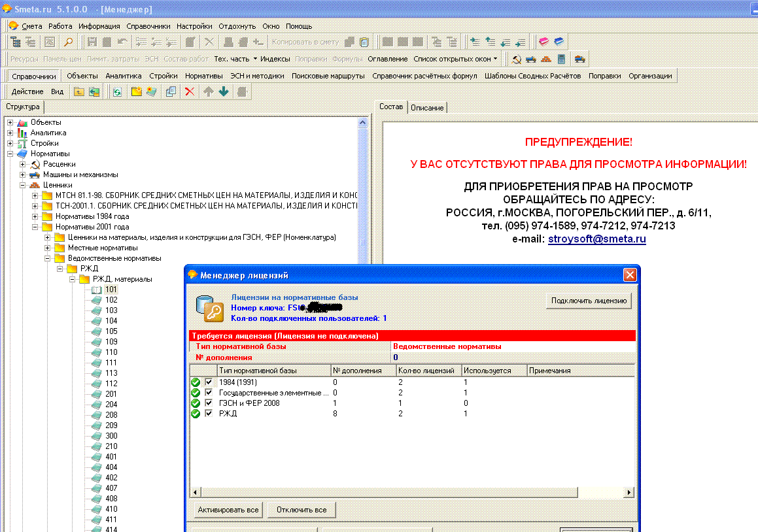Expand the Аналитика tree node
This screenshot has width=758, height=532.
coord(10,133)
